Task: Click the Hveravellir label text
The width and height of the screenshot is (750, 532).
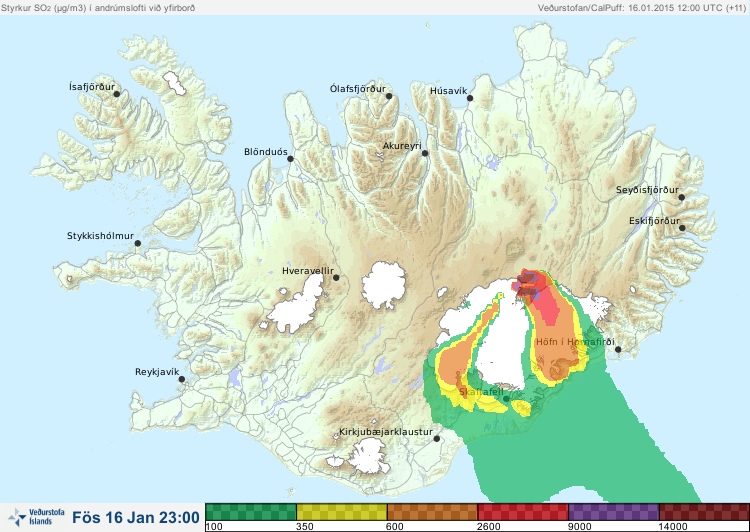Action: (x=308, y=271)
